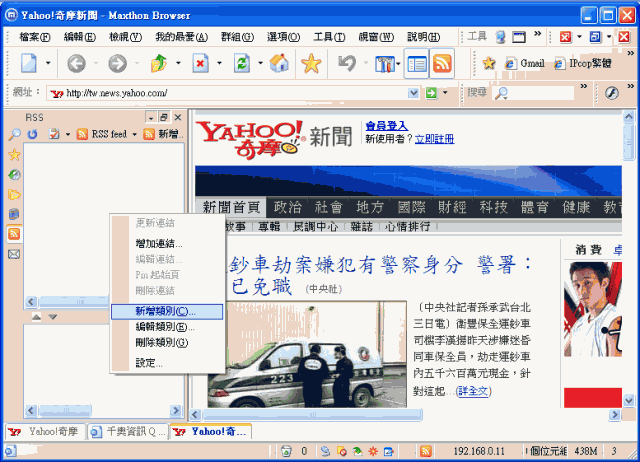The height and width of the screenshot is (462, 640).
Task: Float the RSS panel with the restore icon
Action: tap(164, 118)
